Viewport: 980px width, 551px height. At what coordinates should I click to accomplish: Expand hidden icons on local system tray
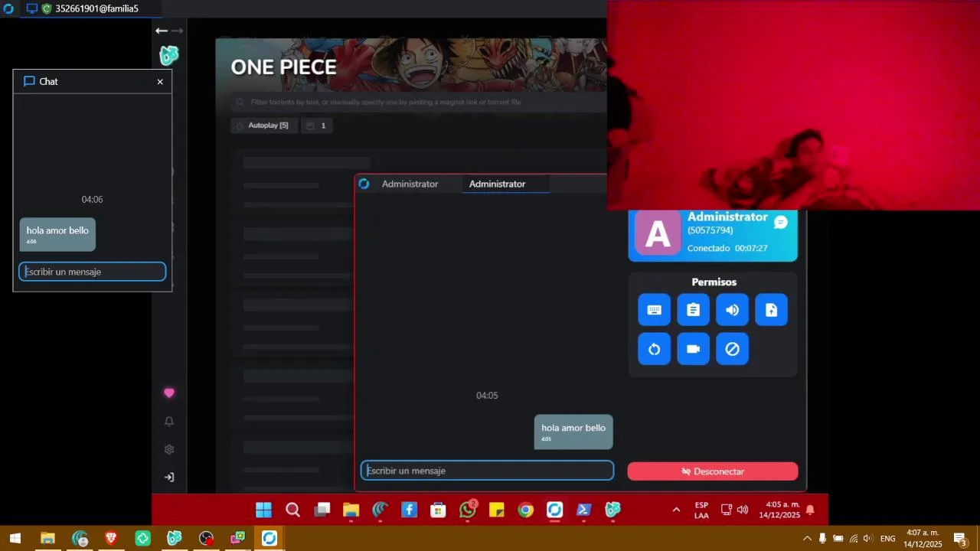point(807,539)
